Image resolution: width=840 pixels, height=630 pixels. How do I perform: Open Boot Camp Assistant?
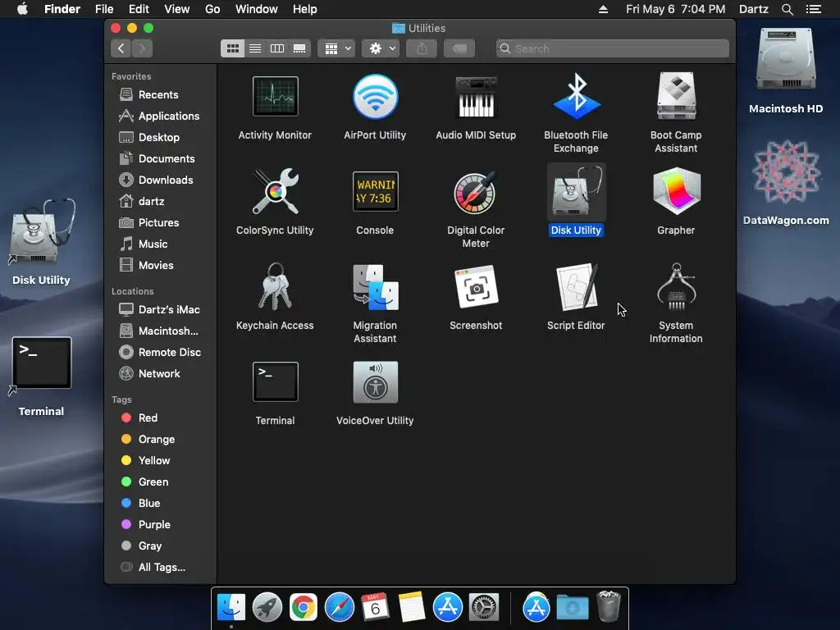point(676,97)
